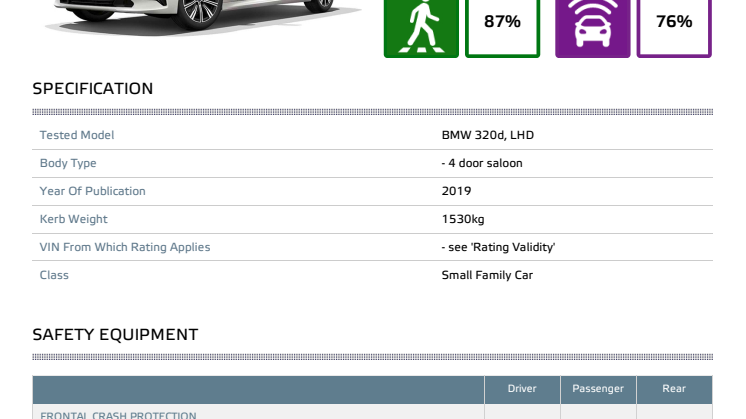Click the Kerb Weight label
This screenshot has width=746, height=419.
coord(73,219)
